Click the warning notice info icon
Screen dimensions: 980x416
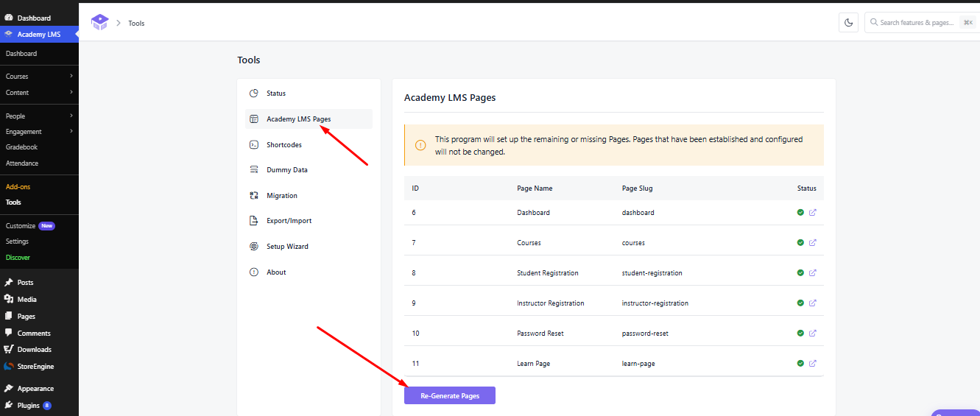coord(420,145)
